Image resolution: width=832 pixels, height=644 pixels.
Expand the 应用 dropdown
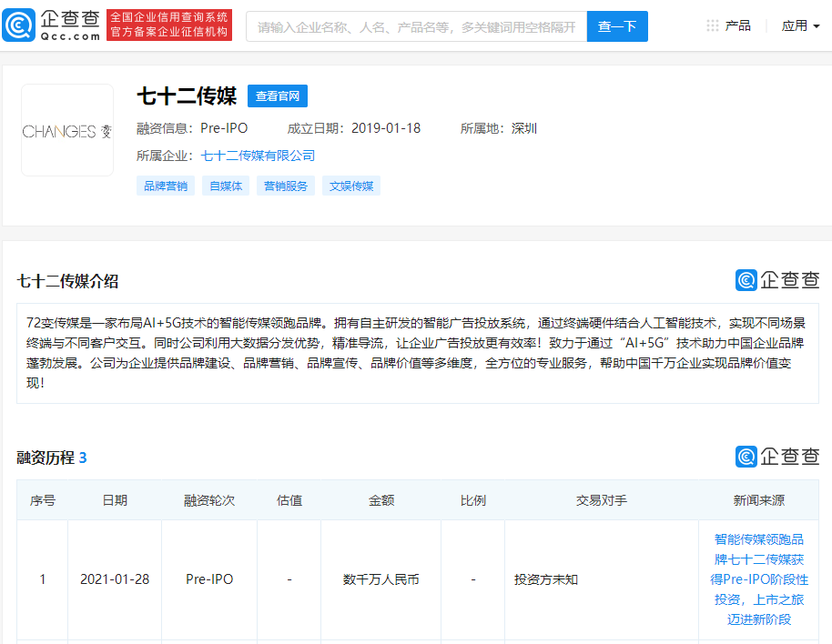coord(800,25)
